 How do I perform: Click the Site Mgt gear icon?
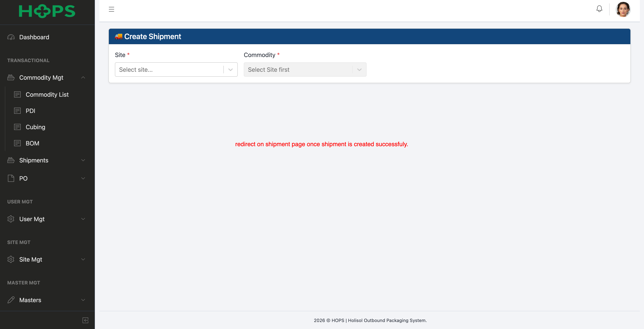(x=11, y=259)
